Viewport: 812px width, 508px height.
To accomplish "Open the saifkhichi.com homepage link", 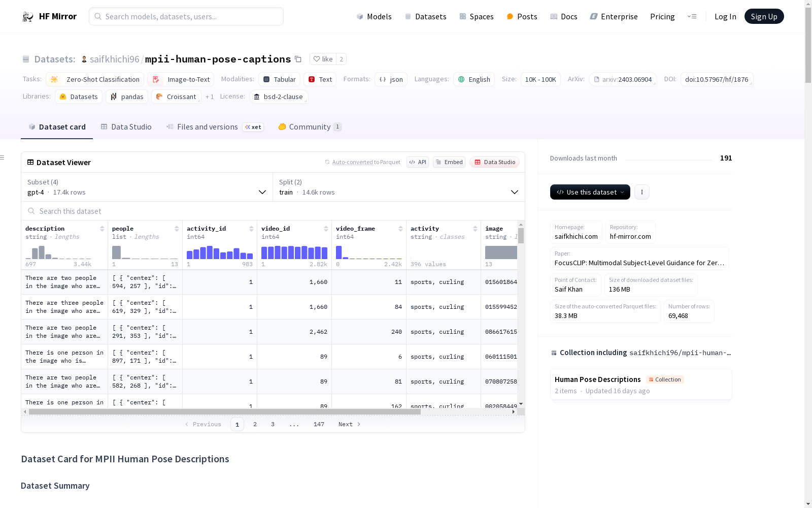I will click(576, 232).
